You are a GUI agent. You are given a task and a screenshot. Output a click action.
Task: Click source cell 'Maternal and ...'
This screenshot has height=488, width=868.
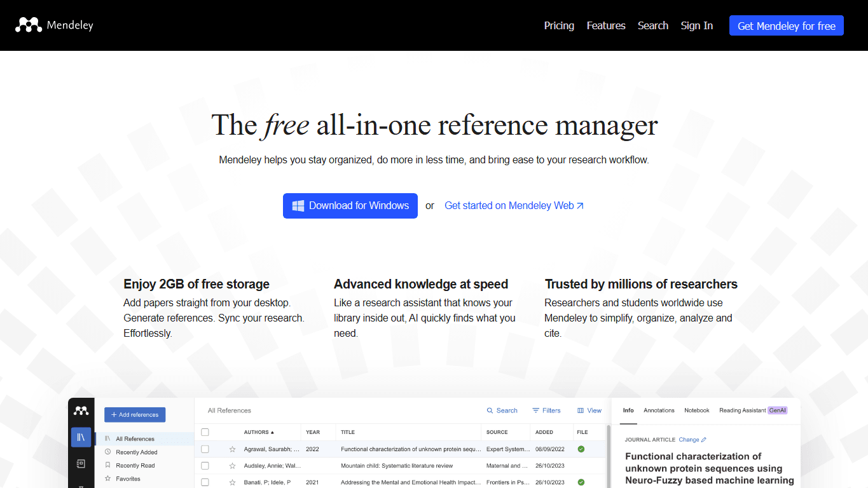pos(507,466)
